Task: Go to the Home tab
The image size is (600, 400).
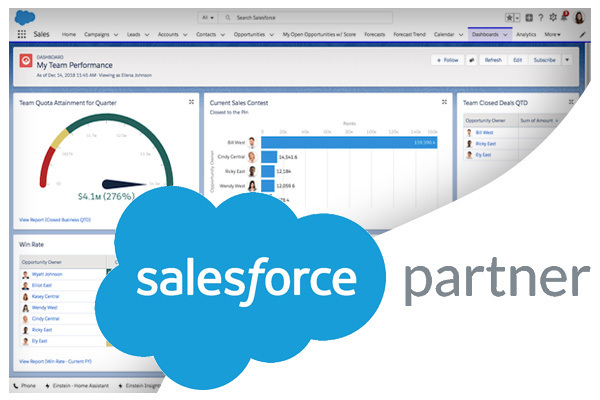Action: 69,34
